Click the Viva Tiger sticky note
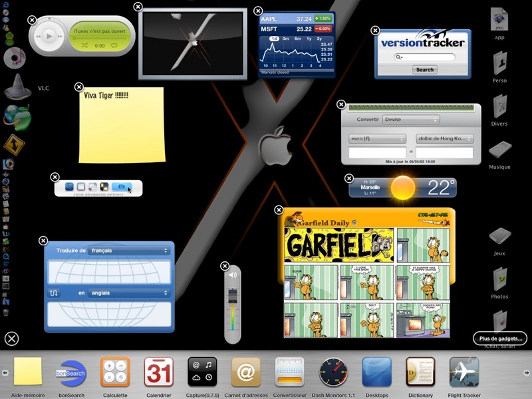The width and height of the screenshot is (532, 399). [x=122, y=125]
